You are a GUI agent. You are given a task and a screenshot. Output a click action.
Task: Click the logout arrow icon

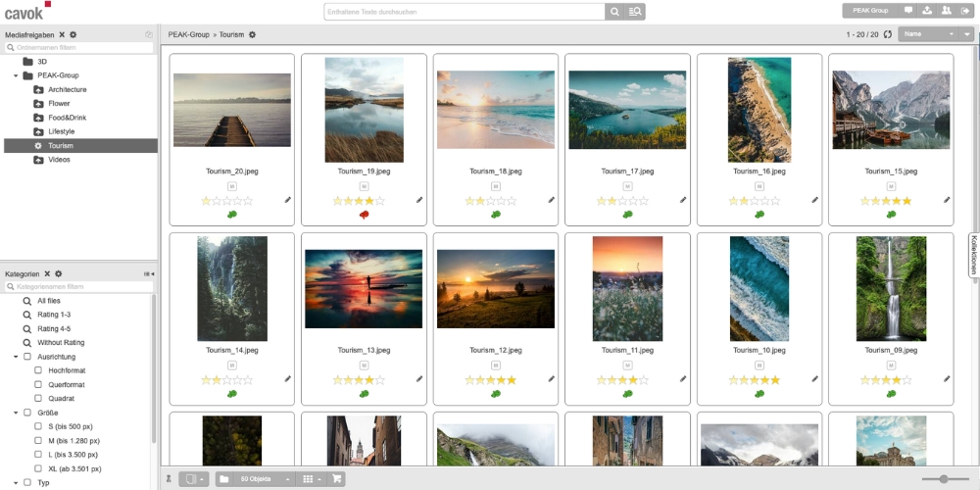tap(965, 11)
